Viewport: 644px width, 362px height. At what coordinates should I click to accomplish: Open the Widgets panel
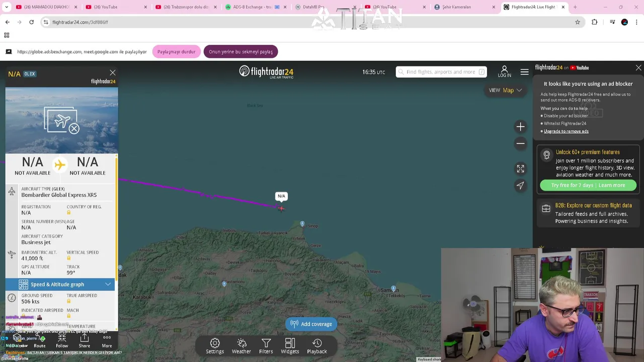pyautogui.click(x=290, y=346)
